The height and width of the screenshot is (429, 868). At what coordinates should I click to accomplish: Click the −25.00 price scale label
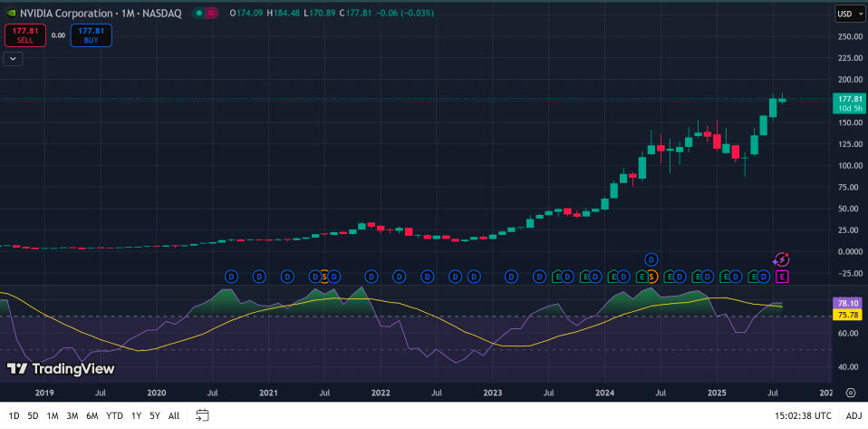[x=850, y=273]
